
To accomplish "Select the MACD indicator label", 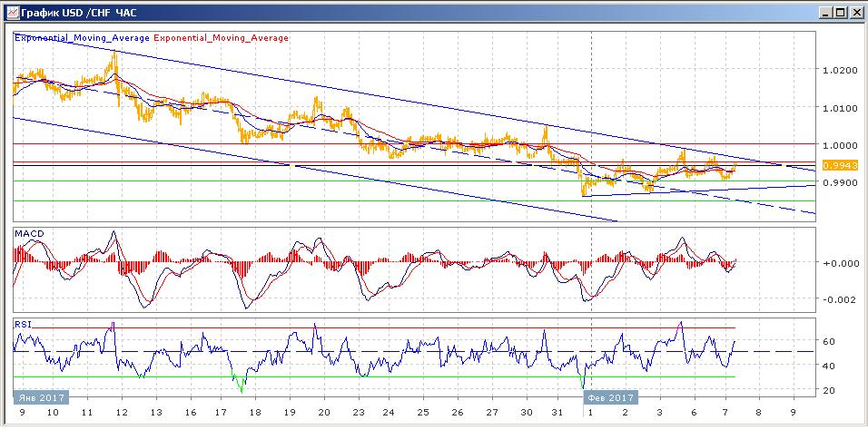I will click(27, 234).
